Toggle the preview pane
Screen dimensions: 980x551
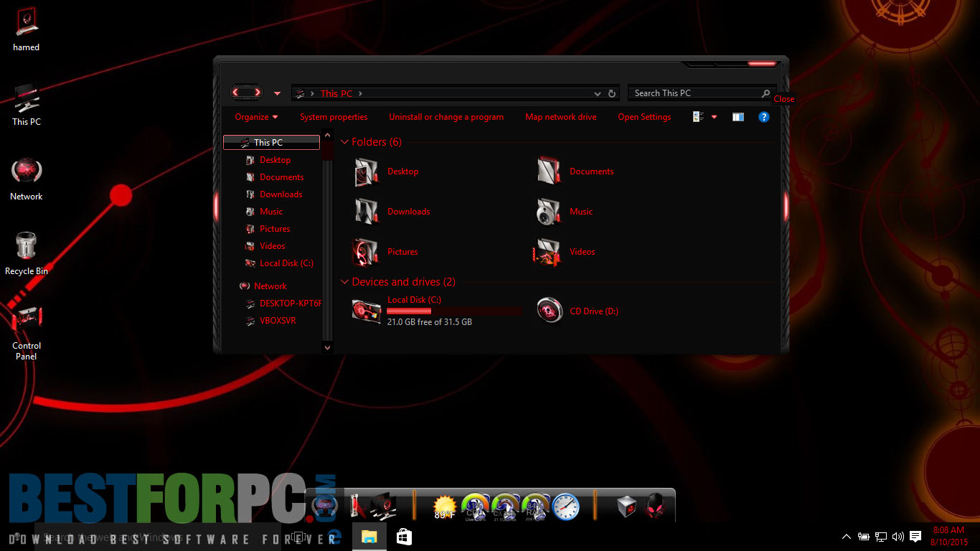[738, 117]
